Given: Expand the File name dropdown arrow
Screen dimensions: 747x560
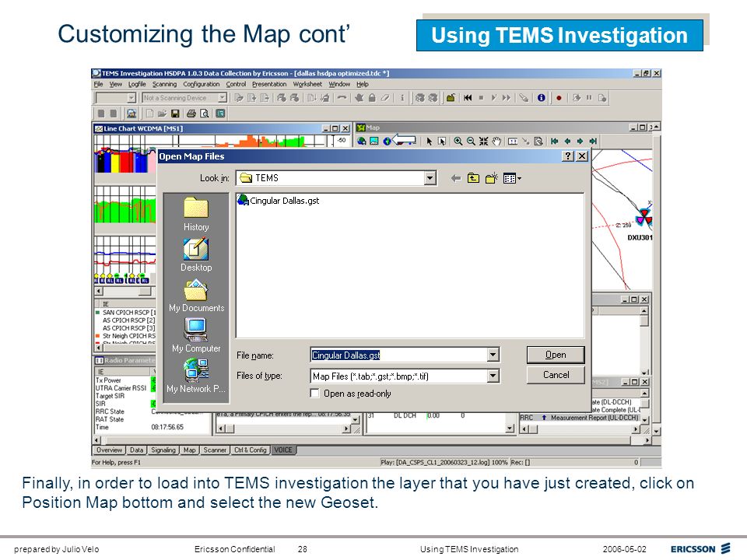Looking at the screenshot, I should pos(493,355).
